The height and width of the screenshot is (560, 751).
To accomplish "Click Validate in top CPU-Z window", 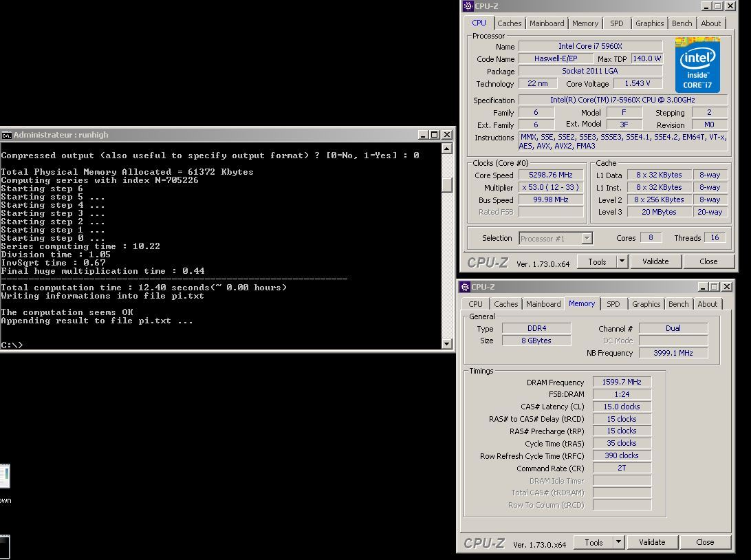I will (x=655, y=261).
